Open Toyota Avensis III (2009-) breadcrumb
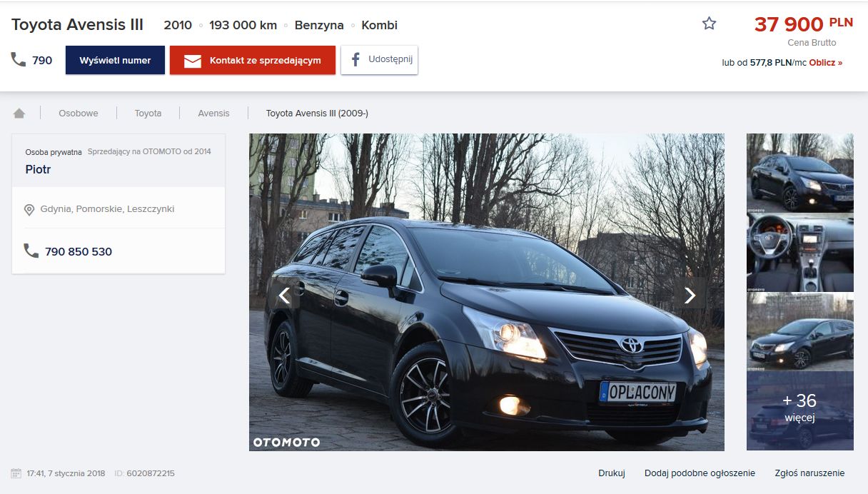868x494 pixels. tap(317, 113)
